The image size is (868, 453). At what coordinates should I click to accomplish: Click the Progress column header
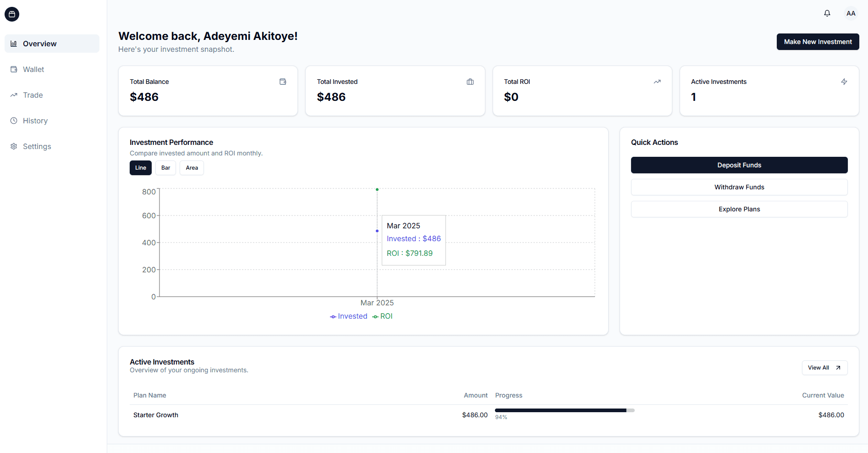[x=509, y=395]
